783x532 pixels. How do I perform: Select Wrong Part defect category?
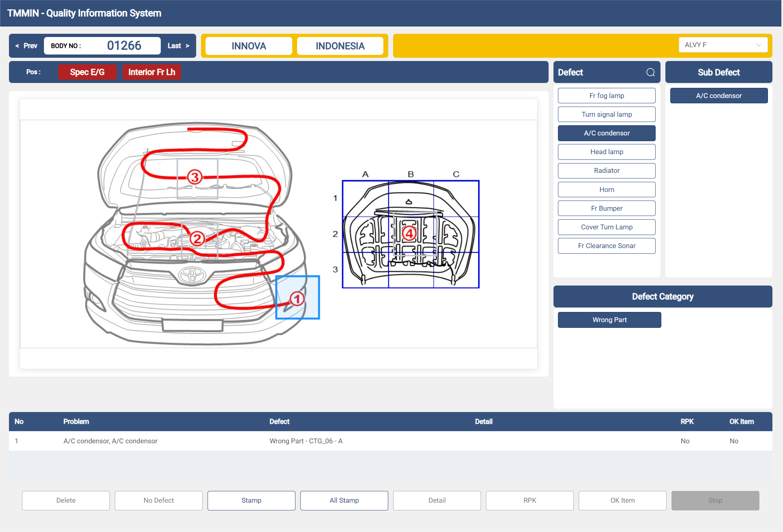(x=609, y=320)
